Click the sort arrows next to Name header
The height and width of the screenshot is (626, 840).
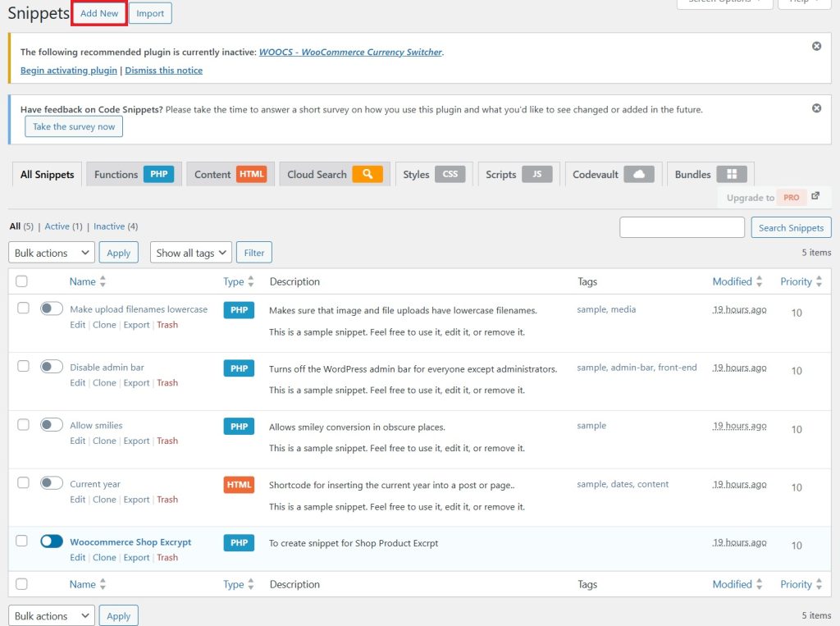coord(103,281)
